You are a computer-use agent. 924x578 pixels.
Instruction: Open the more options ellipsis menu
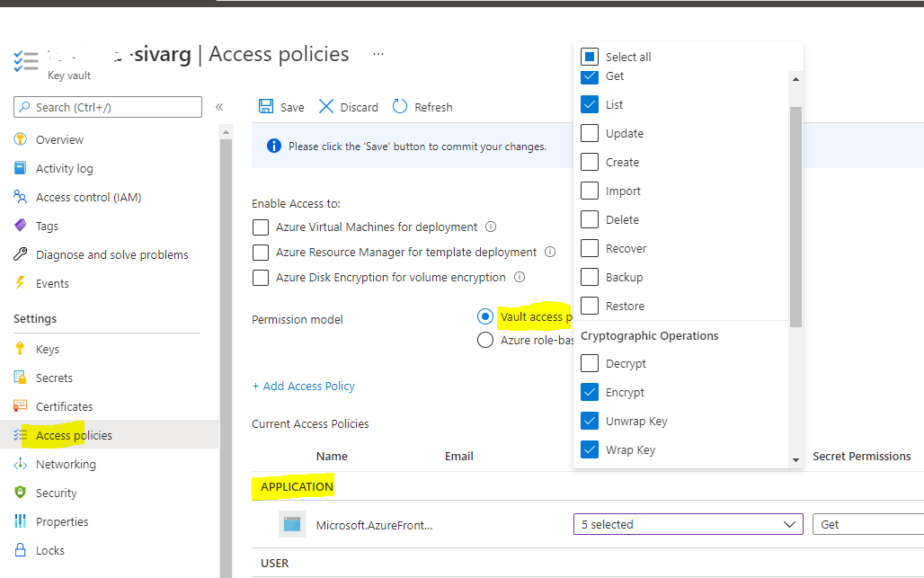[x=378, y=54]
